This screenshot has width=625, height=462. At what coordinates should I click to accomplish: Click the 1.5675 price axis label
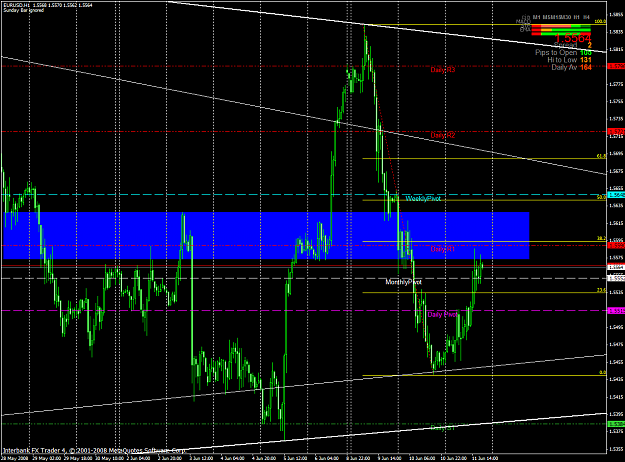pos(617,171)
